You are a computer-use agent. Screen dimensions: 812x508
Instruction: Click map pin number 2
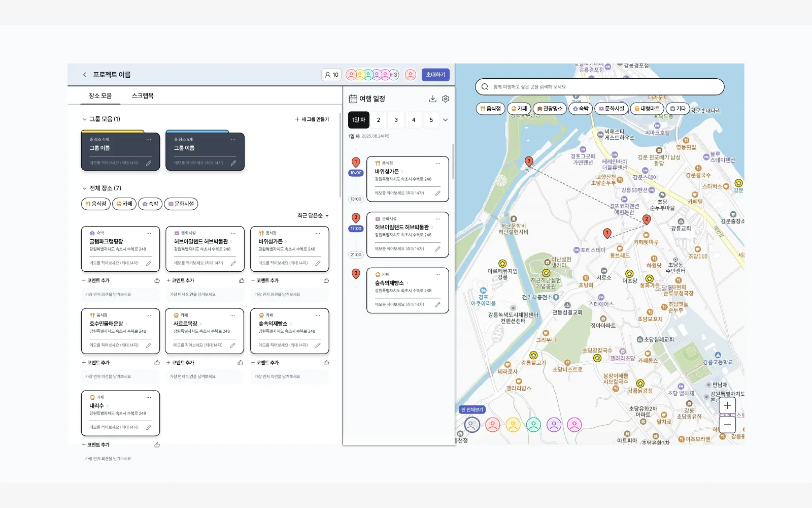point(646,219)
